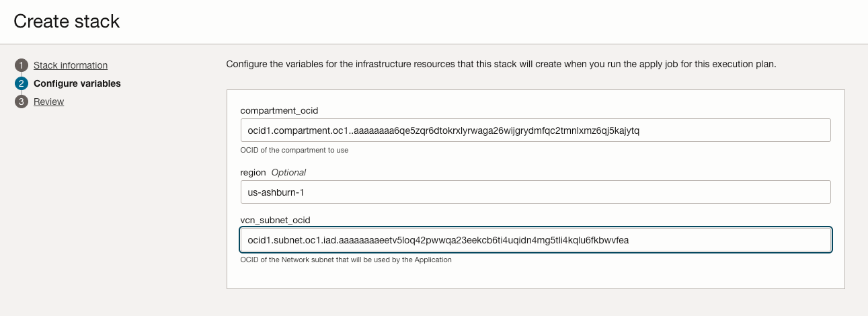Click the Network subnet OCID helper text
This screenshot has width=868, height=316.
pos(346,260)
